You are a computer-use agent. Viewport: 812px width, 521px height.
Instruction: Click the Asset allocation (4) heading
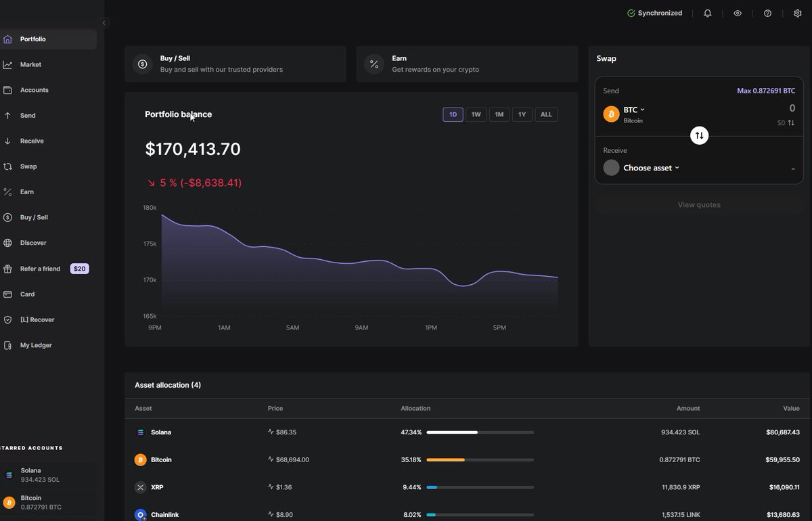[x=168, y=385]
